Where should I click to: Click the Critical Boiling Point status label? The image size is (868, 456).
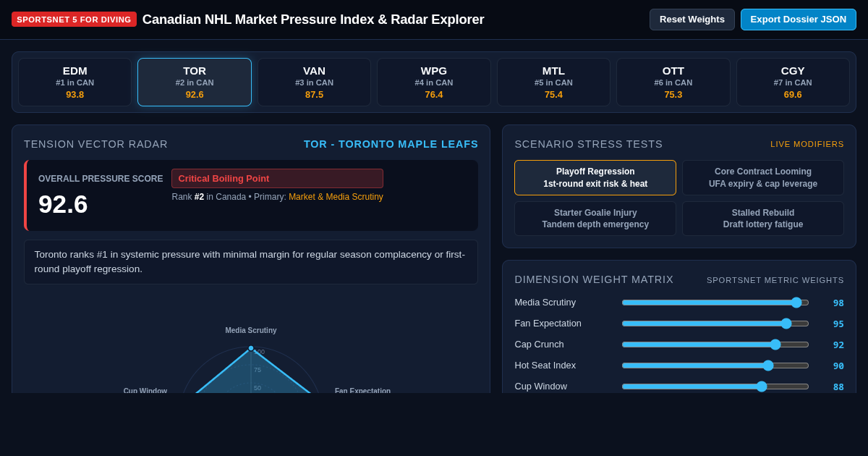(277, 178)
